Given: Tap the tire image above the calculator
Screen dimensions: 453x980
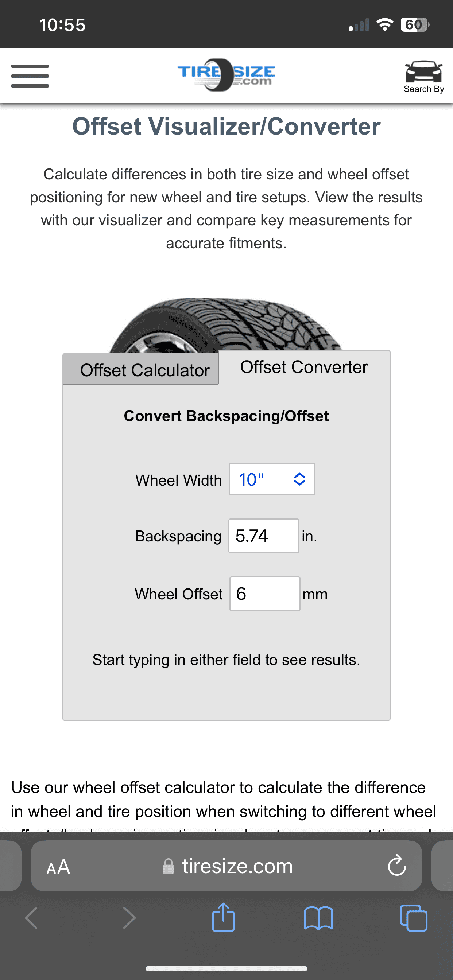Looking at the screenshot, I should click(226, 325).
